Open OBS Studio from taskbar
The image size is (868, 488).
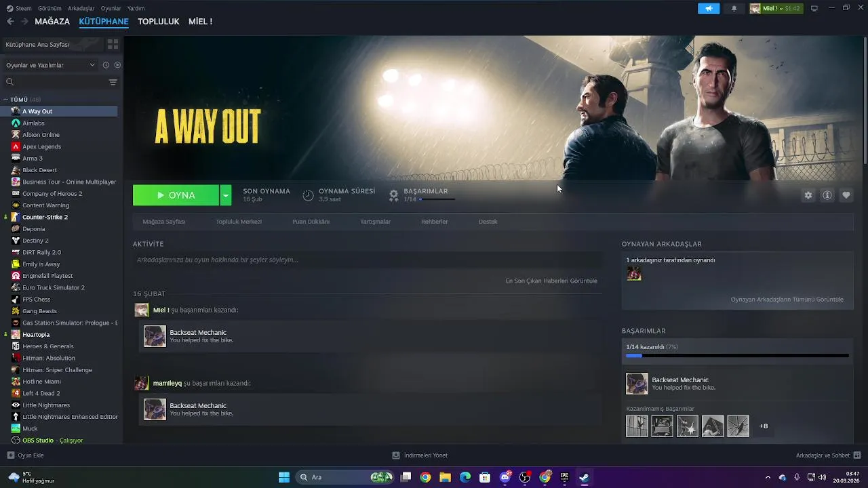[x=525, y=477]
